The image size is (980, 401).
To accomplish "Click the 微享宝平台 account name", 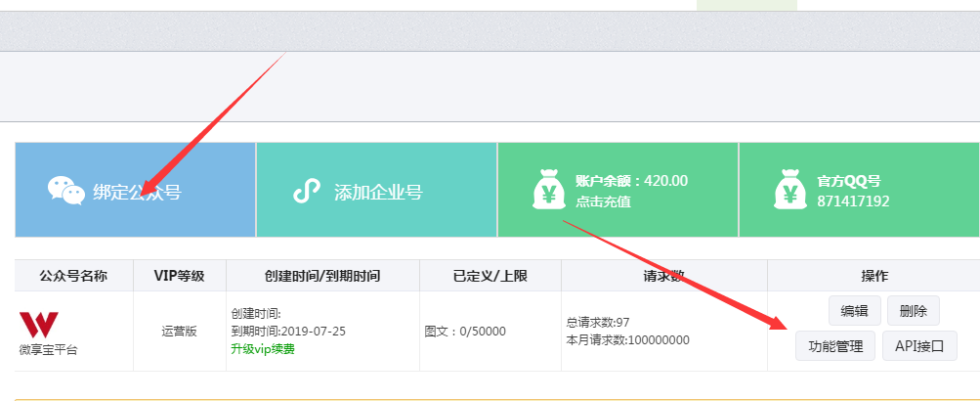I will pyautogui.click(x=48, y=350).
